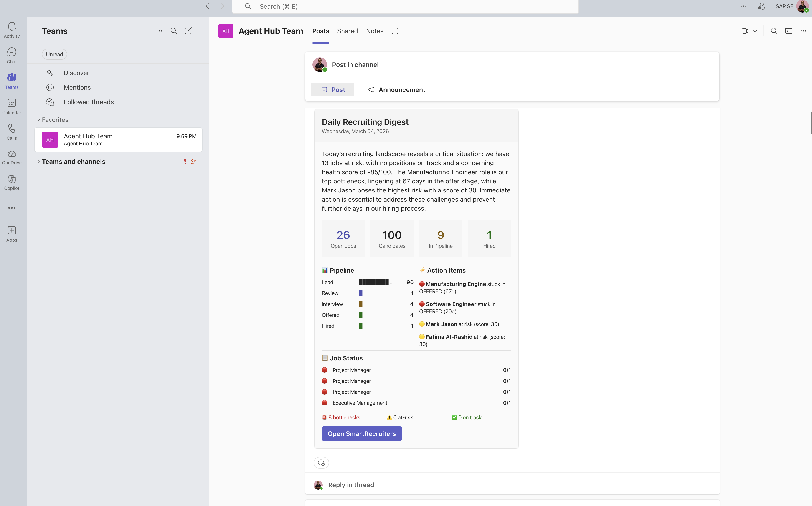This screenshot has height=506, width=812.
Task: Open Mentions in the Teams list
Action: tap(77, 88)
